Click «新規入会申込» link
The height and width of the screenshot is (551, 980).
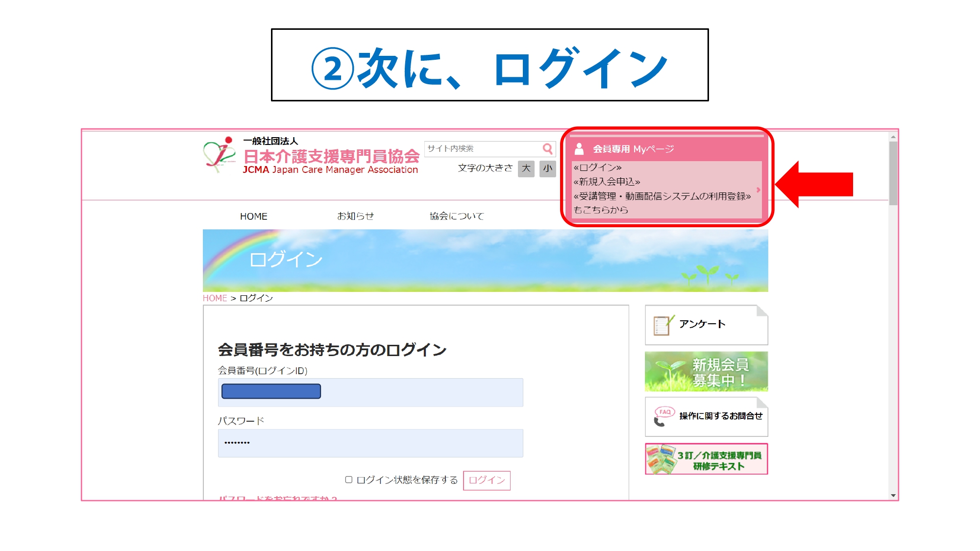click(x=607, y=182)
